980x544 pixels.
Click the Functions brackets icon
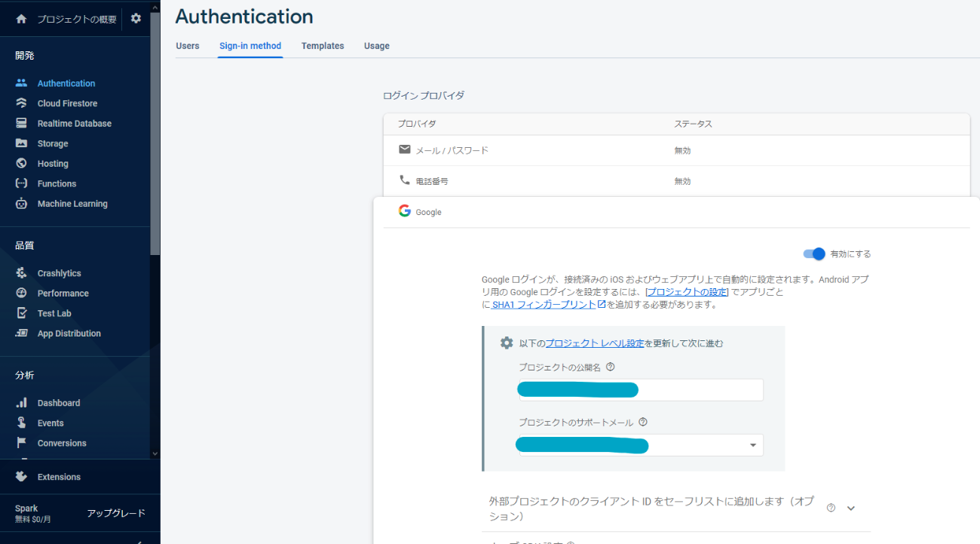pyautogui.click(x=21, y=183)
